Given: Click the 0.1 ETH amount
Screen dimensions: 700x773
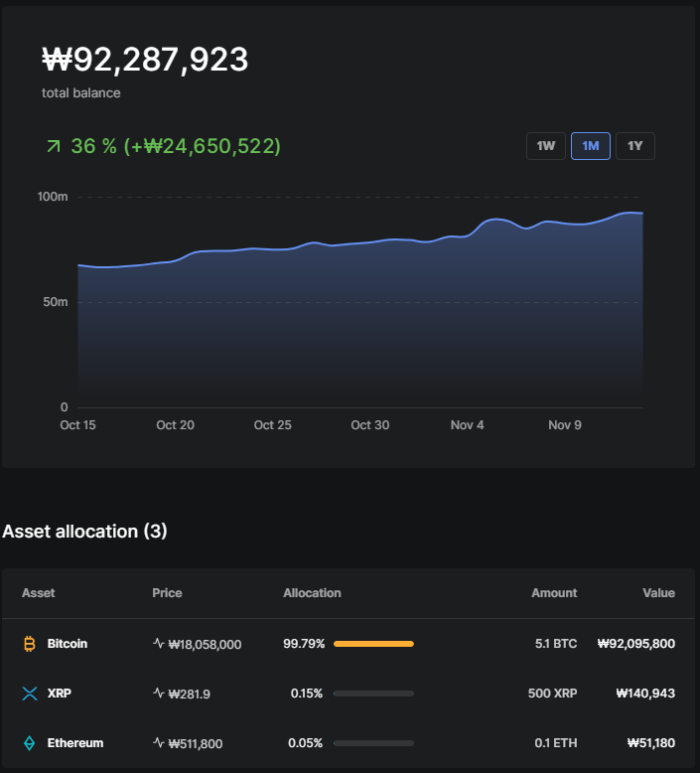Looking at the screenshot, I should click(556, 743).
